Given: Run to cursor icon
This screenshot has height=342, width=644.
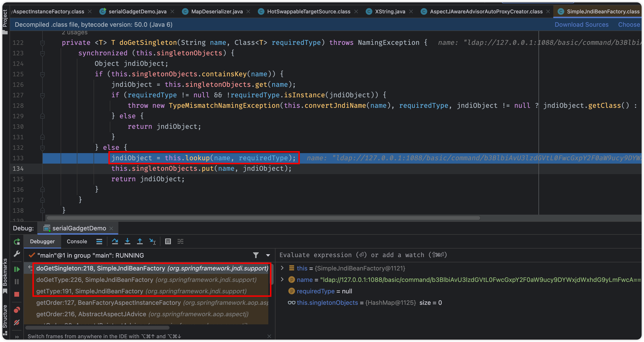Looking at the screenshot, I should [153, 242].
